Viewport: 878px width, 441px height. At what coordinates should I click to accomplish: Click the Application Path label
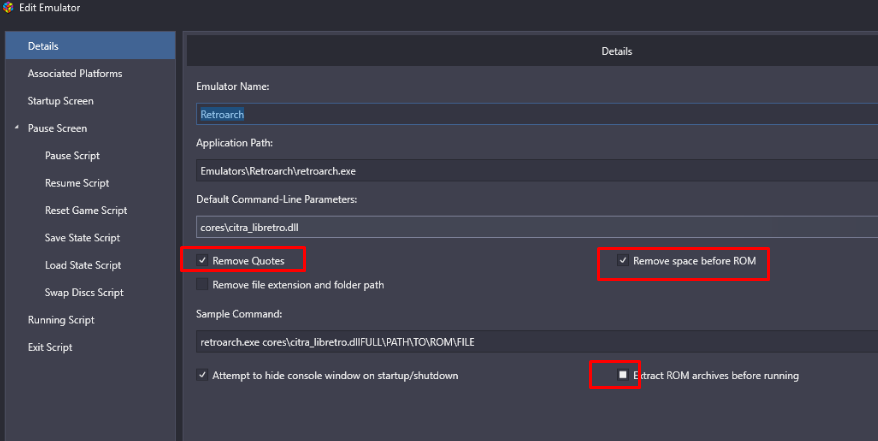(234, 143)
